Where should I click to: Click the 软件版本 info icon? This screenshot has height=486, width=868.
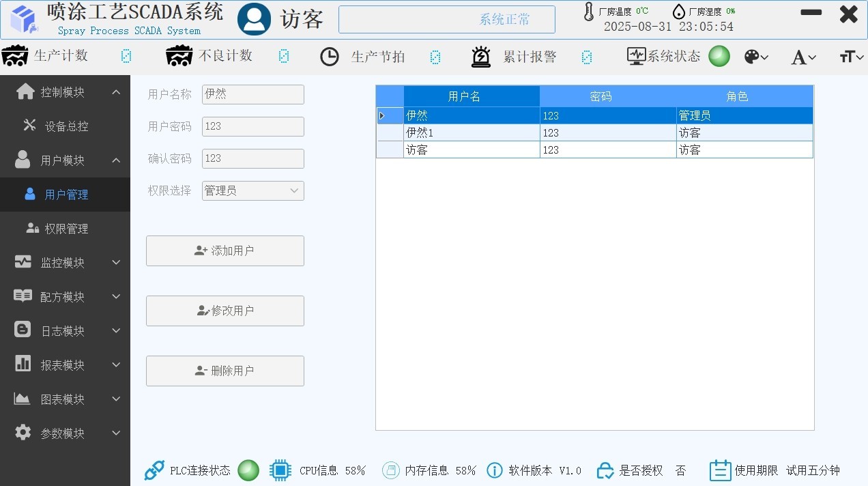coord(495,470)
